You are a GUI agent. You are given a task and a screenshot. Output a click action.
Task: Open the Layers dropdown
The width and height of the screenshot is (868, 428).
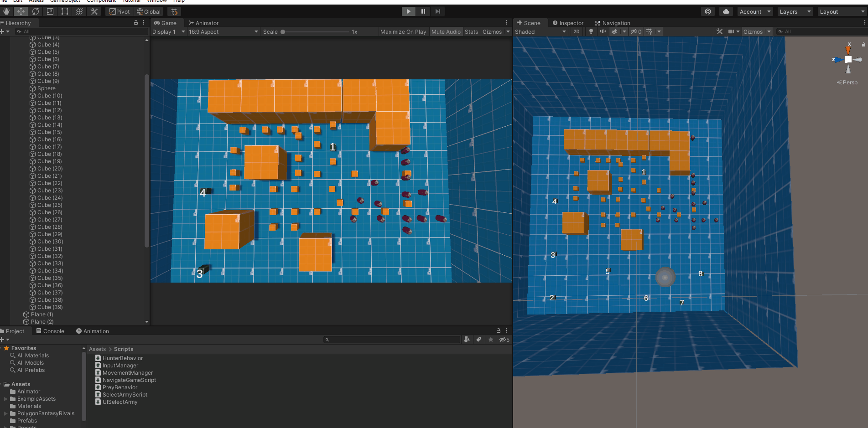[795, 11]
